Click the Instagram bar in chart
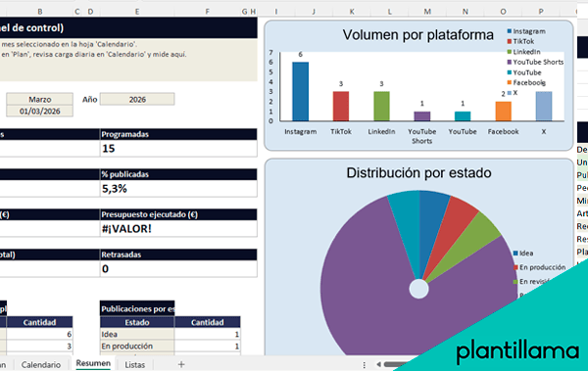 301,91
